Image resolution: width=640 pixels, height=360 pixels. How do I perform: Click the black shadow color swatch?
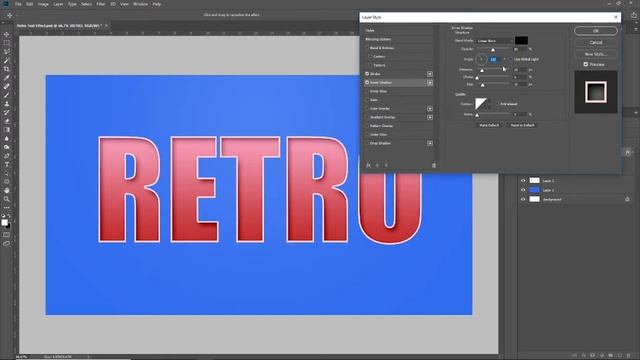521,40
